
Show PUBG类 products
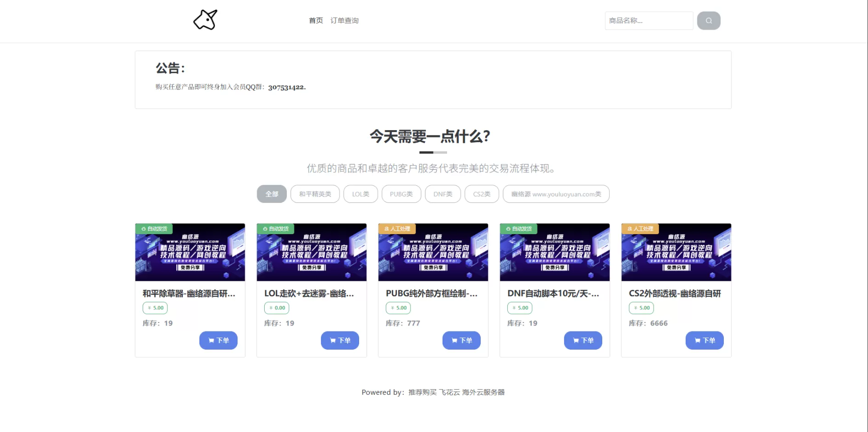(x=401, y=194)
